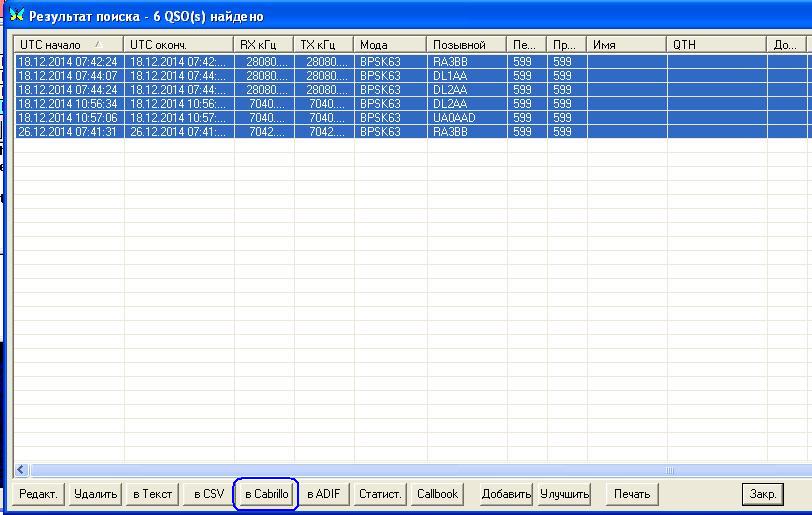Sort by Мода column header
812x515 pixels.
[x=390, y=45]
